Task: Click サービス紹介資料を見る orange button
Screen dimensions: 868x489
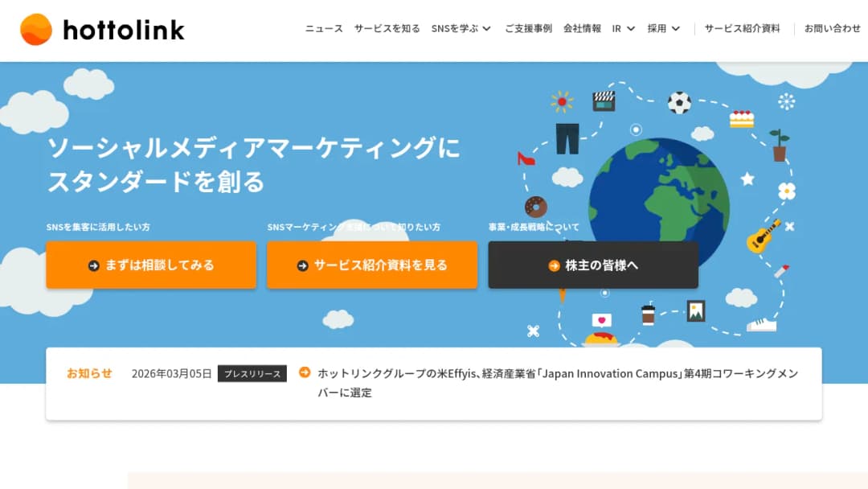Action: [x=372, y=265]
